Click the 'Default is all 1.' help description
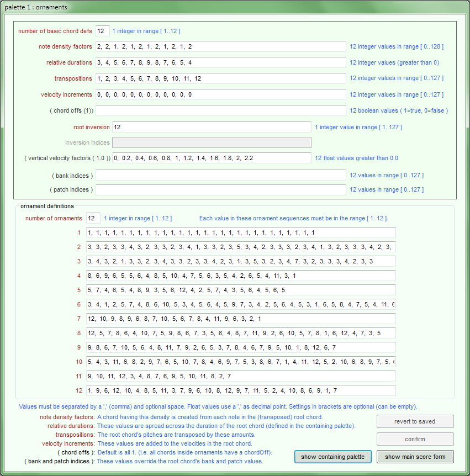Screen dimensions: 470x476 [x=185, y=452]
